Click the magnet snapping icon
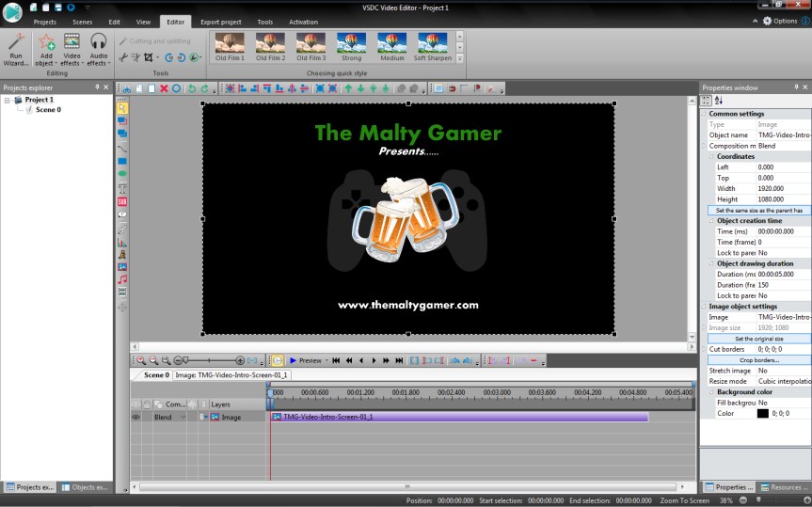812x507 pixels. (452, 88)
